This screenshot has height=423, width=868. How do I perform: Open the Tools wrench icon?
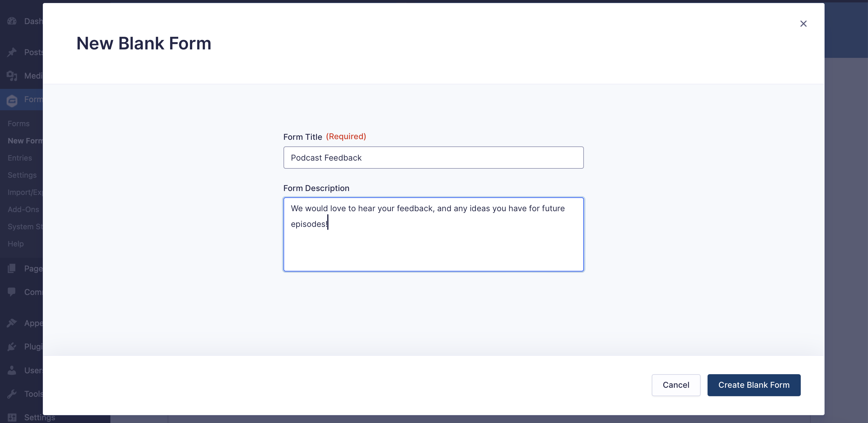(12, 394)
